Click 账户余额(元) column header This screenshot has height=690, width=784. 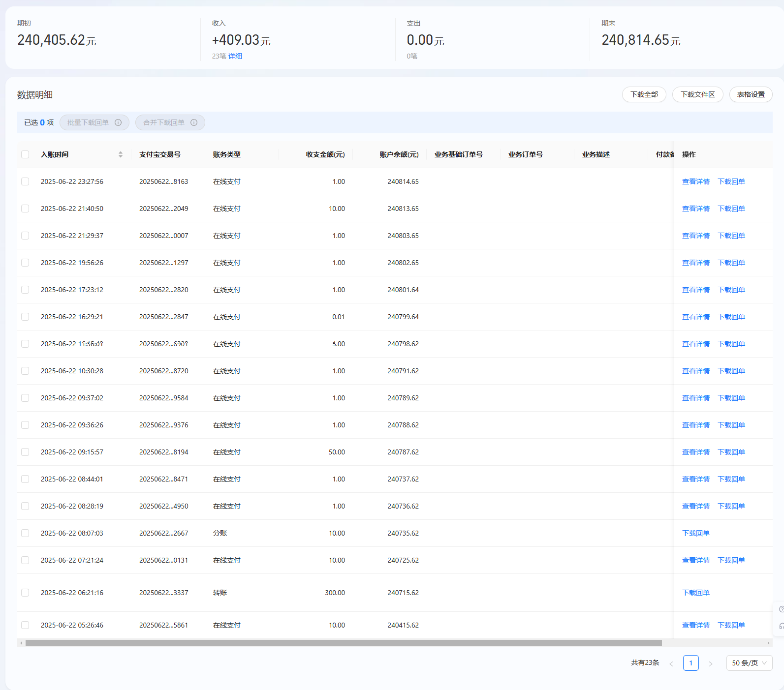click(399, 154)
